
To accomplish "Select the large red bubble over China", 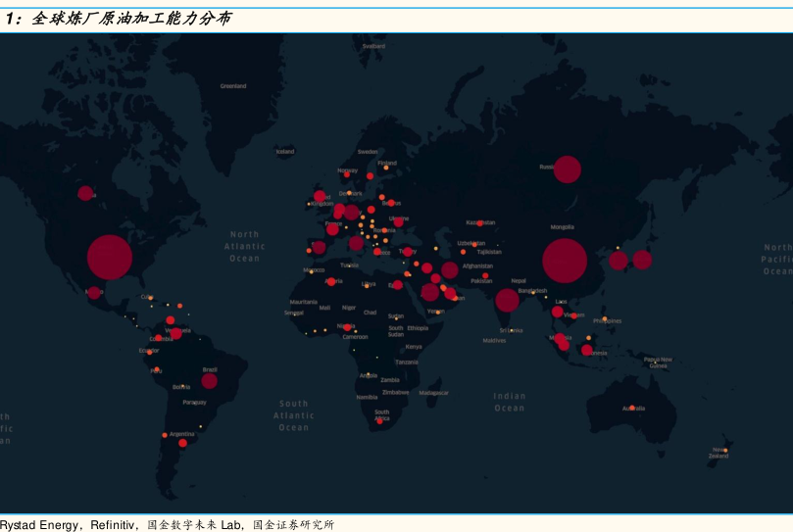I will click(565, 261).
